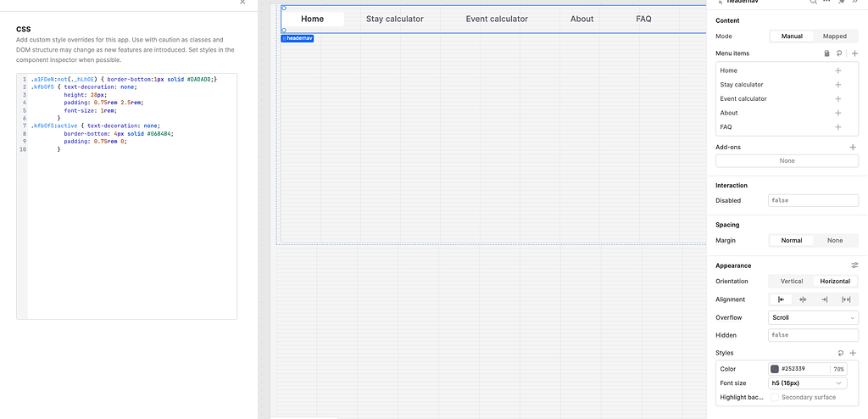Viewport: 868px width, 419px height.
Task: Click the #252339 color hex value
Action: (793, 369)
